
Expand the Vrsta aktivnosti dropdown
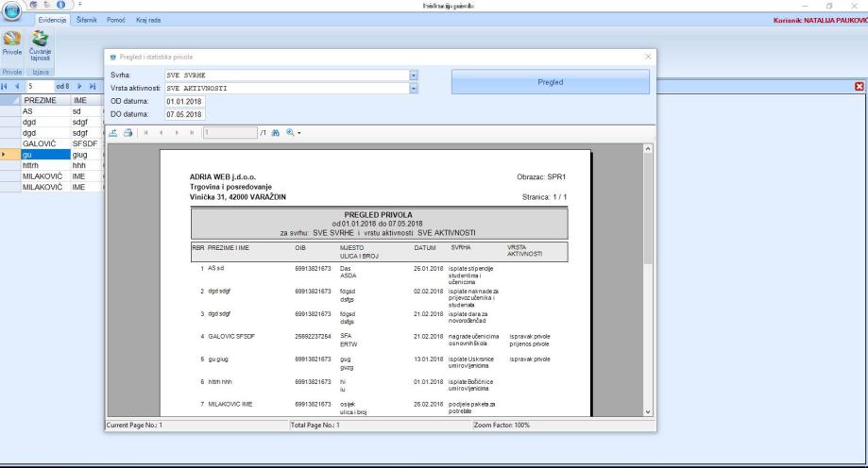pos(413,88)
